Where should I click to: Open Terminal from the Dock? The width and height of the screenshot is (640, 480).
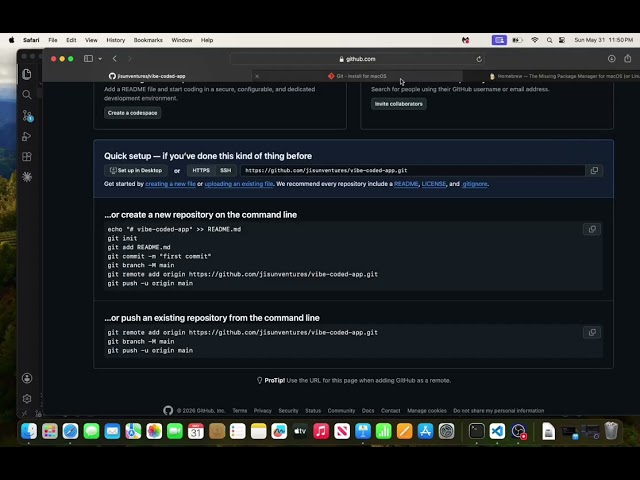pyautogui.click(x=476, y=431)
